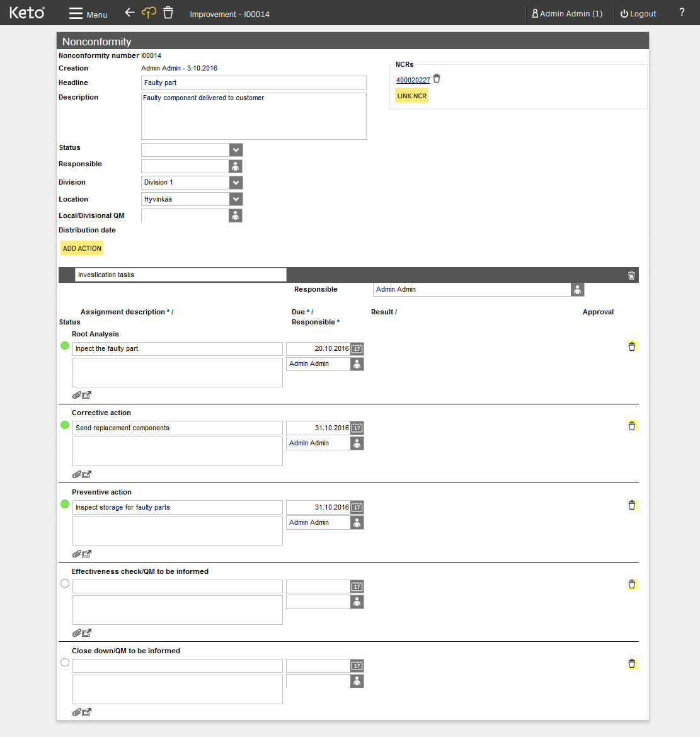Viewport: 700px width, 737px height.
Task: Delete the Preventive action task
Action: [632, 505]
